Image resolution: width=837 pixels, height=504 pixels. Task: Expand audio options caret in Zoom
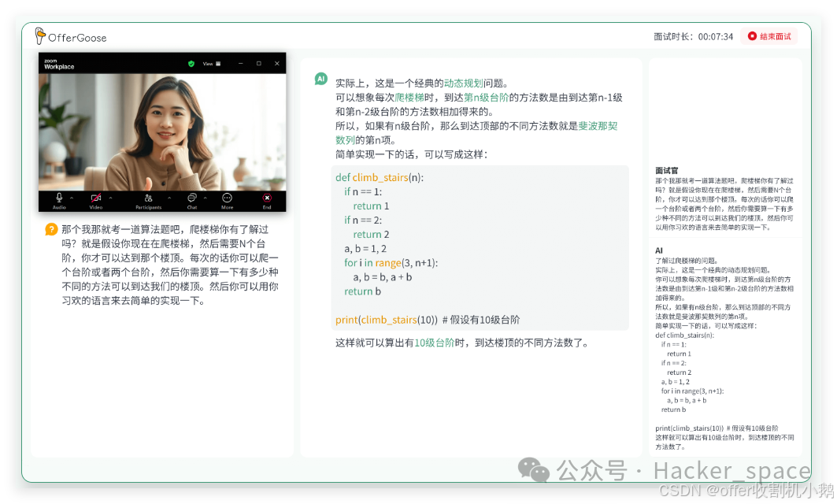click(72, 198)
